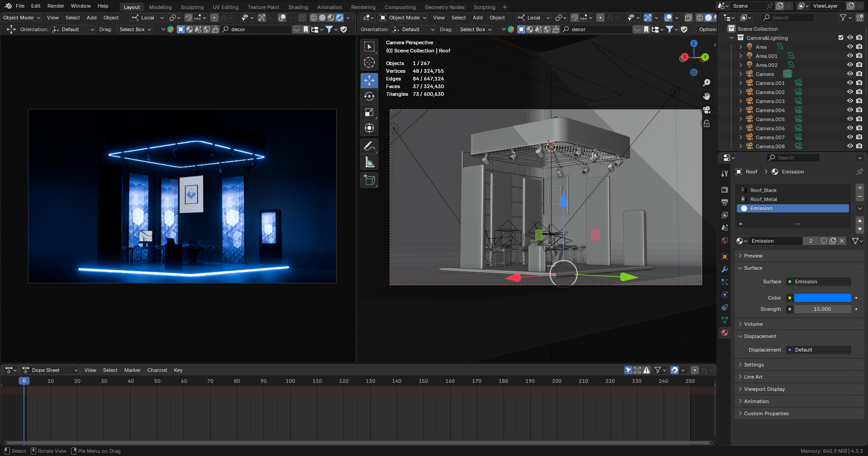Open the Surface shader type dropdown

point(818,282)
